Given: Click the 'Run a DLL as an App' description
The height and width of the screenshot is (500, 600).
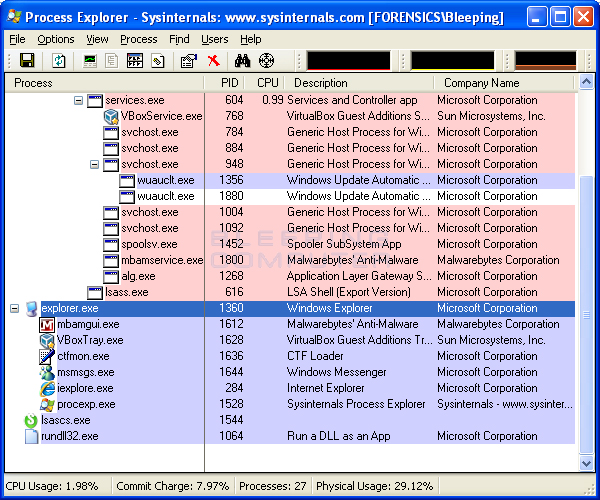Looking at the screenshot, I should (x=339, y=436).
